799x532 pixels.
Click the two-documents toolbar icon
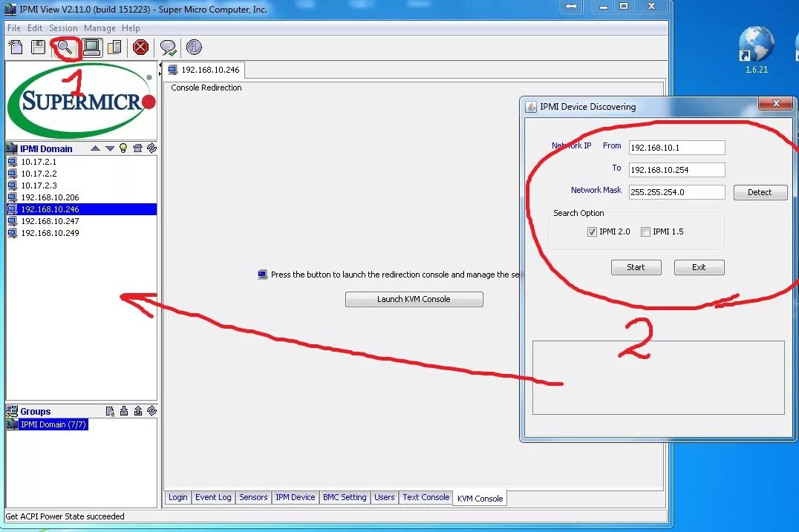click(114, 47)
